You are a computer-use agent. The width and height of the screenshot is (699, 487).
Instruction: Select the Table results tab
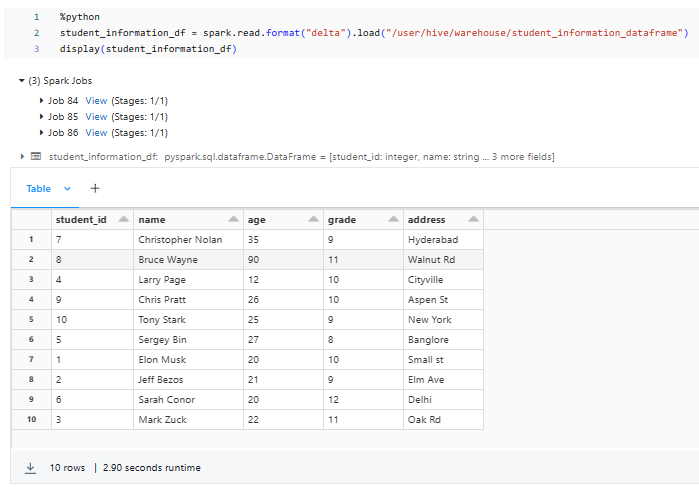(x=39, y=189)
